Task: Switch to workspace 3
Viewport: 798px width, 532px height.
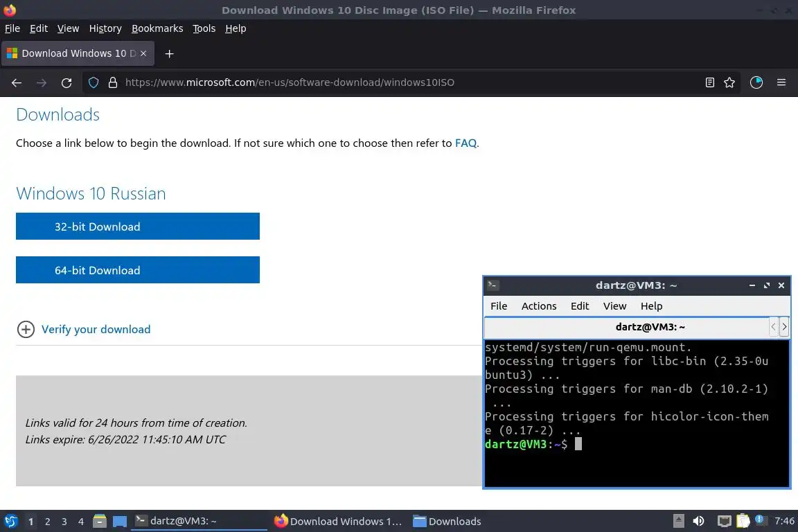Action: pyautogui.click(x=64, y=522)
